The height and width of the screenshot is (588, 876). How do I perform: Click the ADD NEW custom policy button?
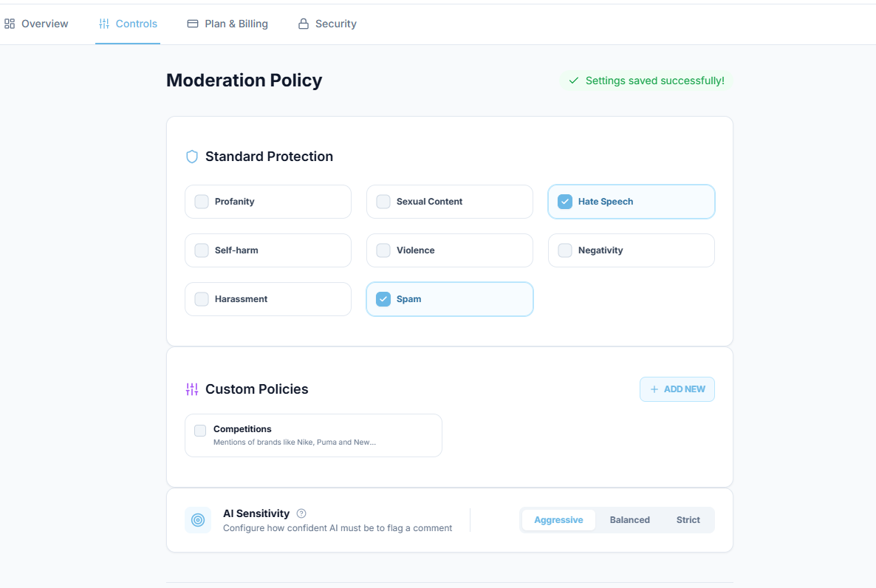pos(677,389)
